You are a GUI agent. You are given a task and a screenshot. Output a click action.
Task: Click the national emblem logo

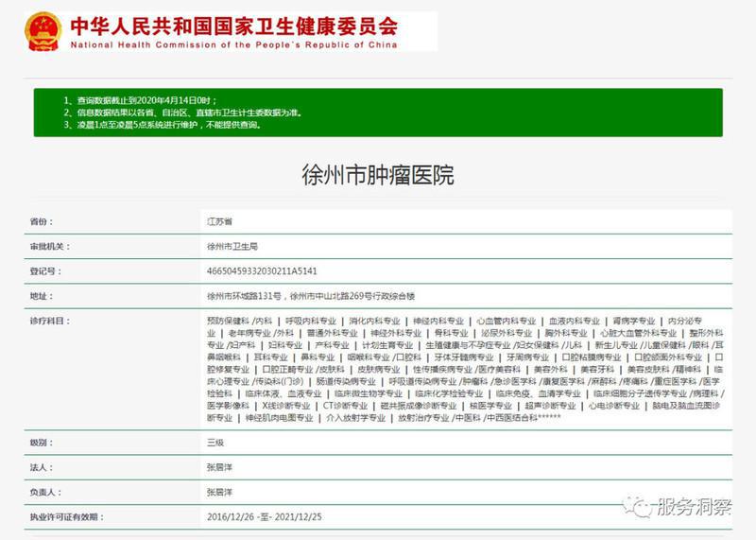(x=42, y=30)
